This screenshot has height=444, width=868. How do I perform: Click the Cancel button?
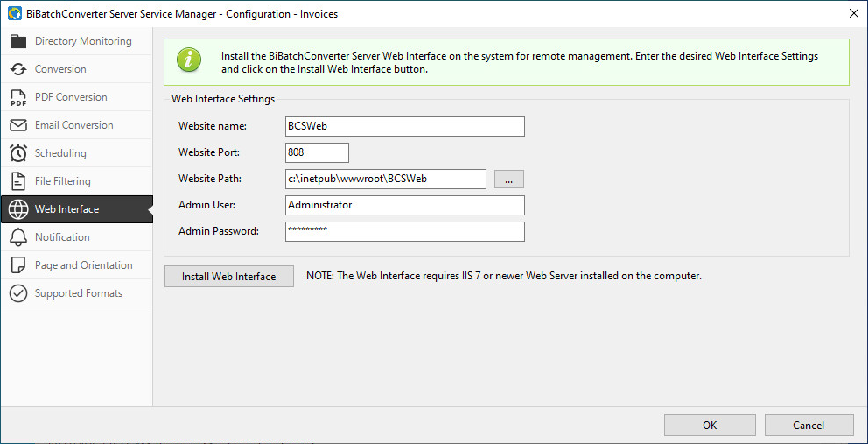[x=808, y=426]
